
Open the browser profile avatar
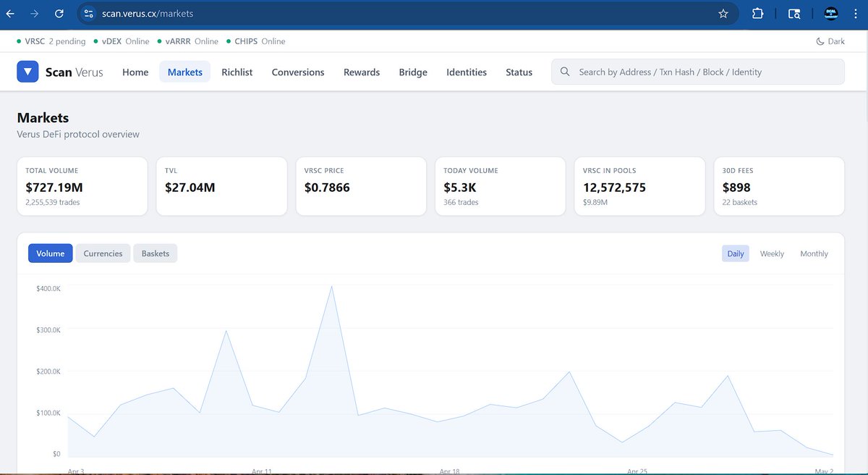coord(831,13)
